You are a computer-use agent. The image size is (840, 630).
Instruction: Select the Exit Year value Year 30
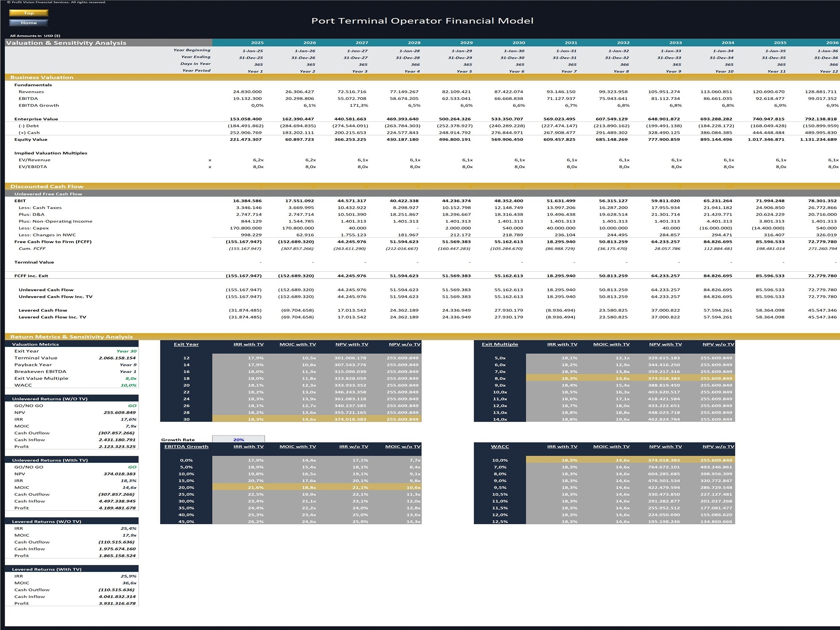[x=127, y=351]
